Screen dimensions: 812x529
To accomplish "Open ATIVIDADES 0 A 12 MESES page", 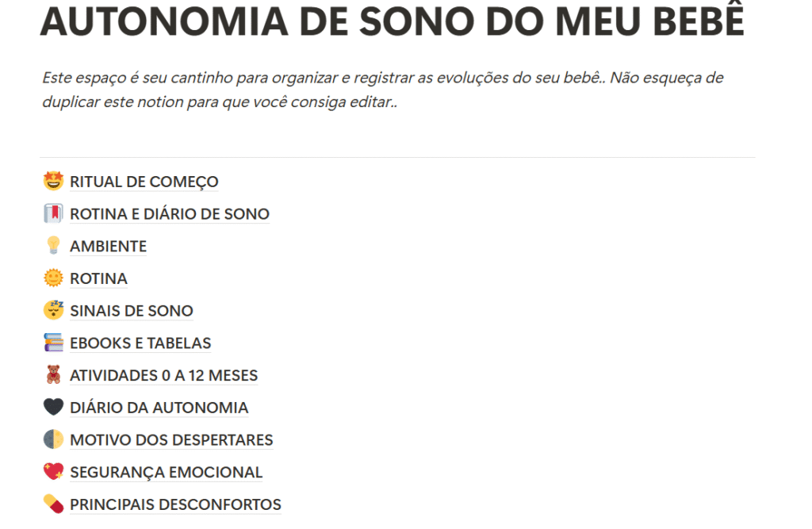I will point(163,376).
